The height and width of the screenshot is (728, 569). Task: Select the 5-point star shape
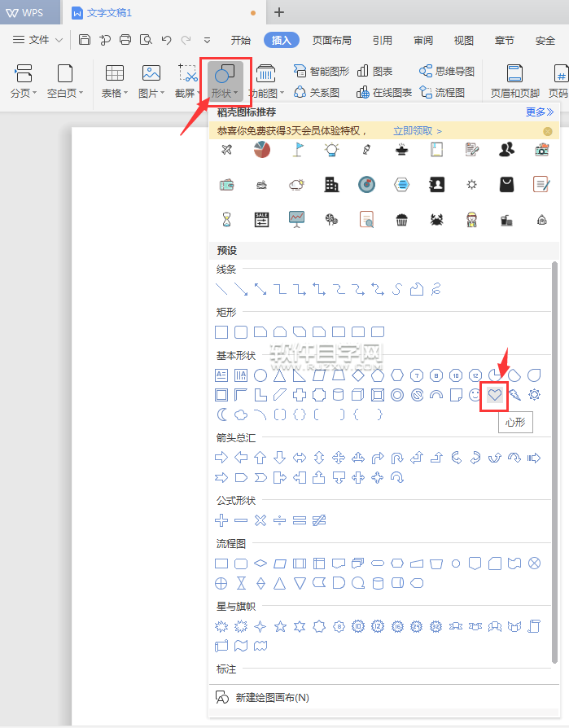(280, 627)
